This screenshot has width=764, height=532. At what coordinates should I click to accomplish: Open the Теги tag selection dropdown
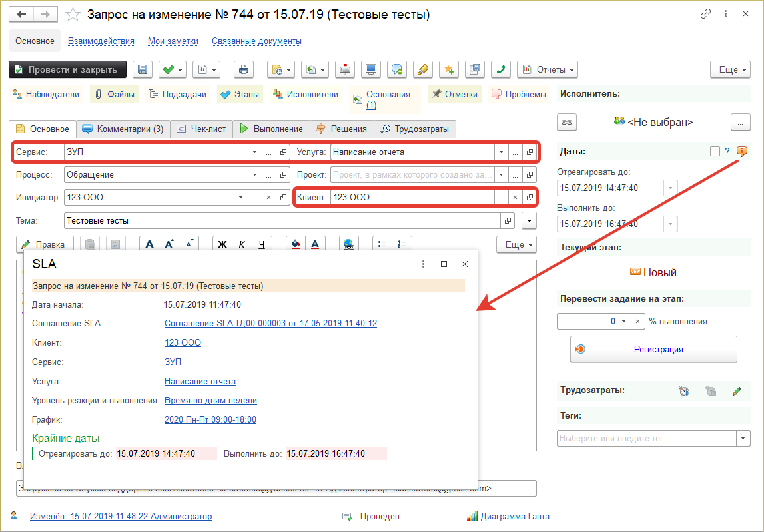[743, 438]
